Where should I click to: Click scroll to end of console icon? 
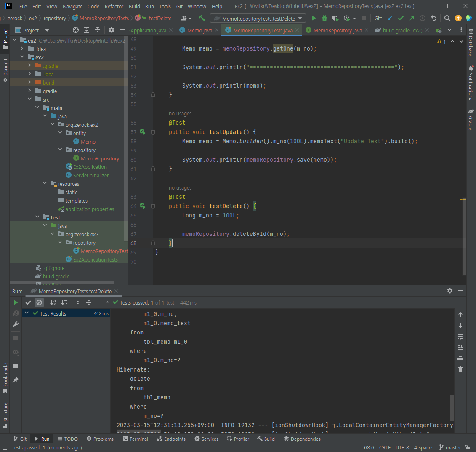(460, 347)
